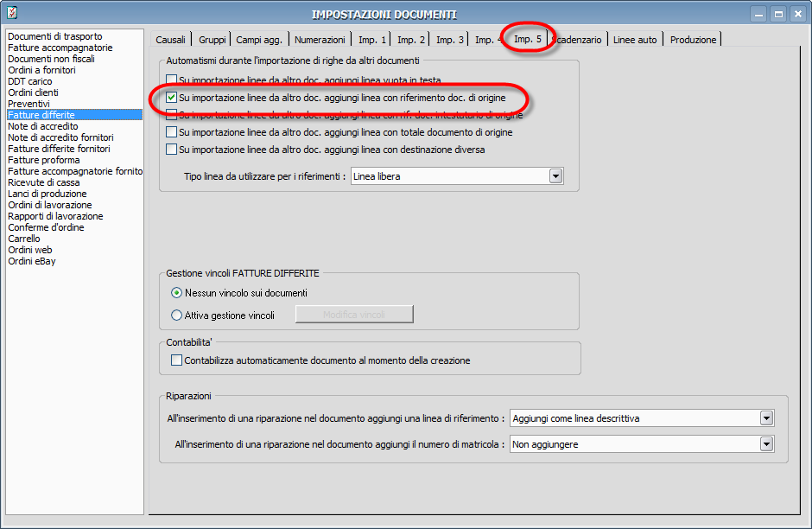Check add line with origin document total
This screenshot has width=812, height=529.
coord(171,132)
